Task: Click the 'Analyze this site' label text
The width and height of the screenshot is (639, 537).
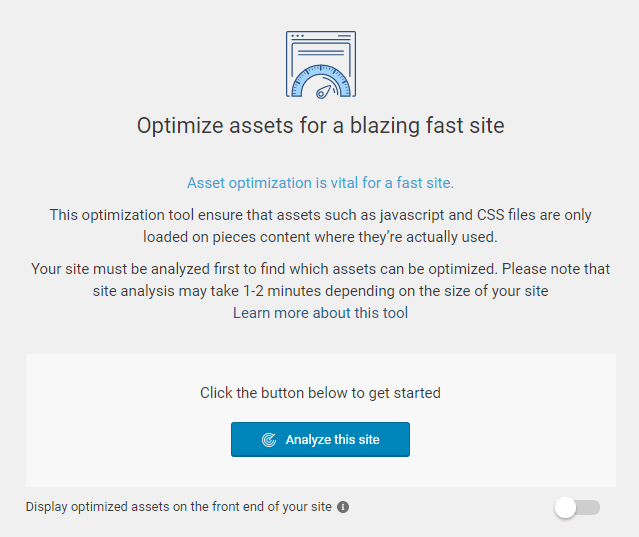Action: click(x=332, y=440)
